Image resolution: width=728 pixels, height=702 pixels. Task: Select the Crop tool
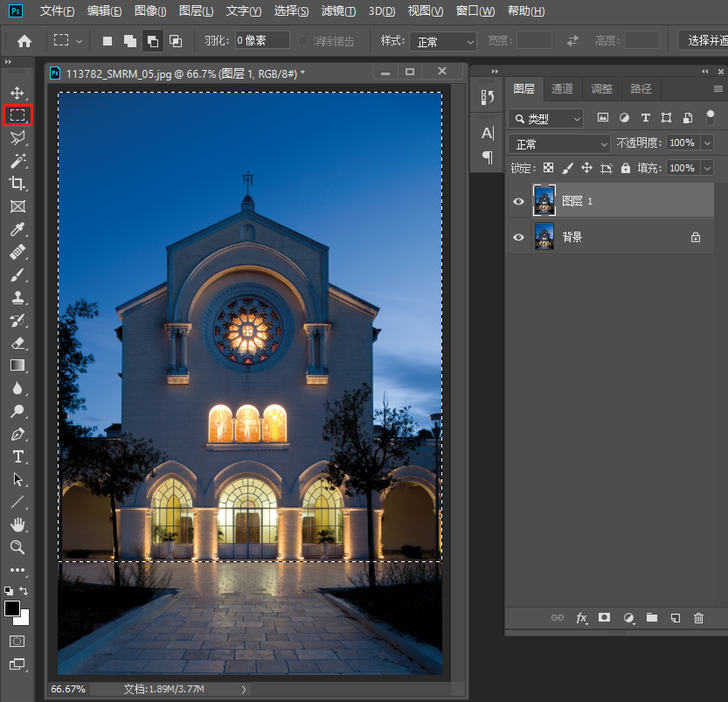pos(17,184)
